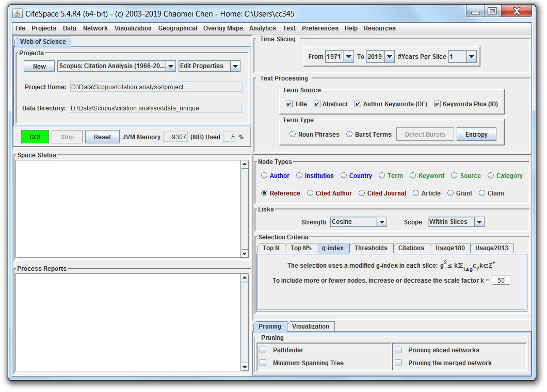This screenshot has height=392, width=547.
Task: Select Reference node type
Action: 264,193
